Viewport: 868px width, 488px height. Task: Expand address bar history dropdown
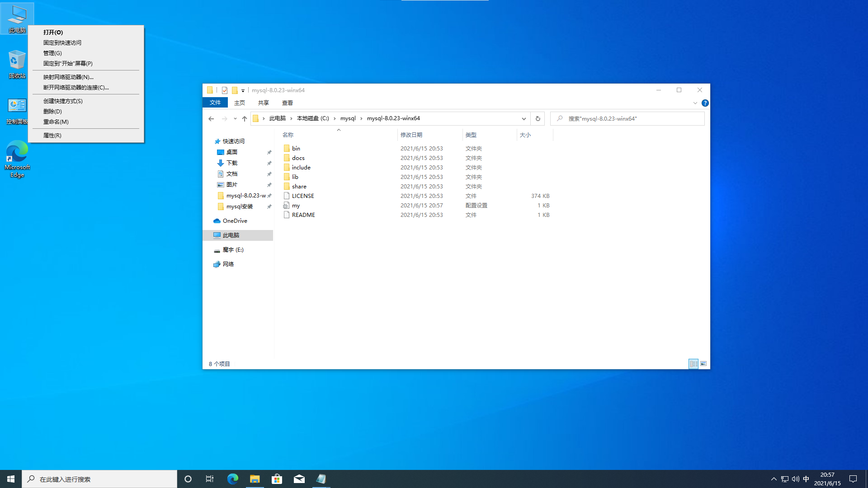(x=524, y=118)
